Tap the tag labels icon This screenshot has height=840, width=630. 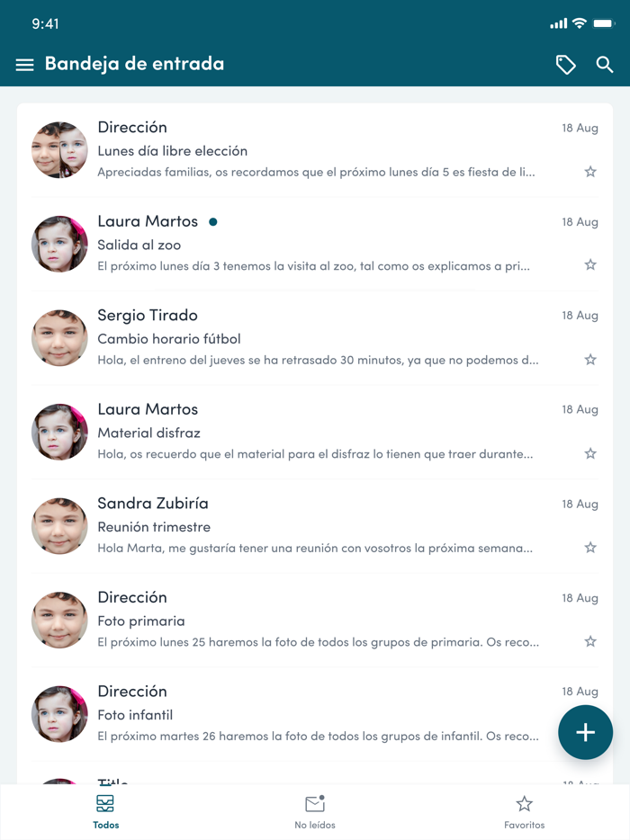click(566, 65)
